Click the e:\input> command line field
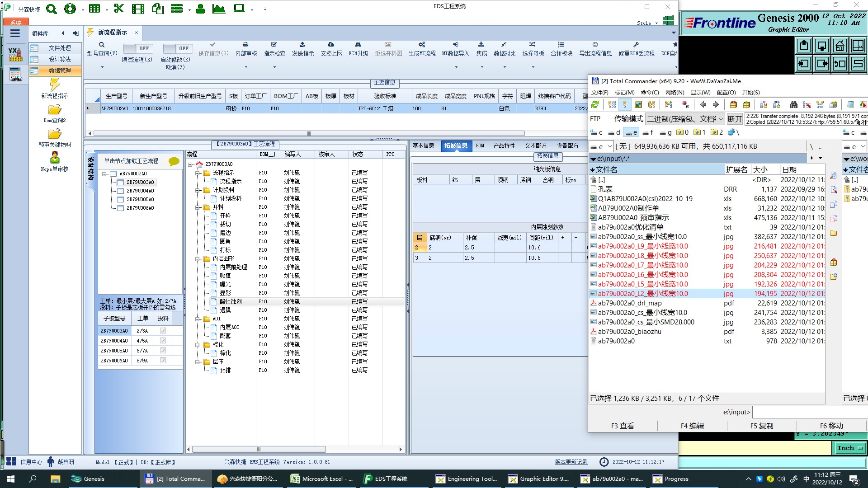This screenshot has height=488, width=868. 809,412
